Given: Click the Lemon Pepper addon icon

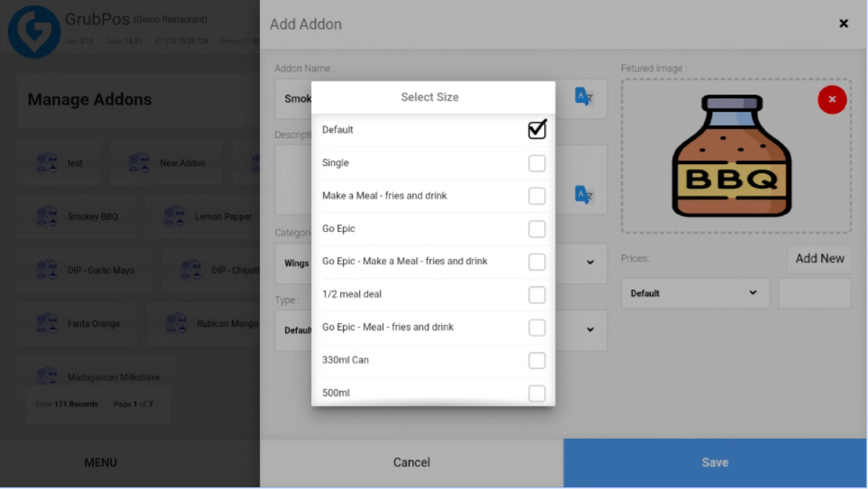Looking at the screenshot, I should (174, 217).
